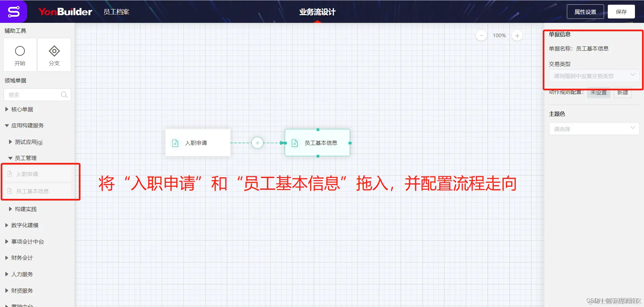Screen dimensions: 644x307
Task: Click 新建 action rule button
Action: pyautogui.click(x=623, y=93)
